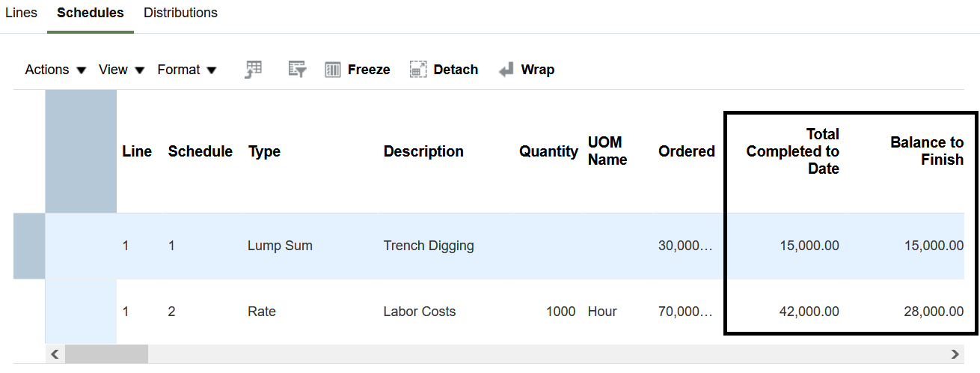Viewport: 980px width, 373px height.
Task: Click the Description column header
Action: click(x=423, y=151)
